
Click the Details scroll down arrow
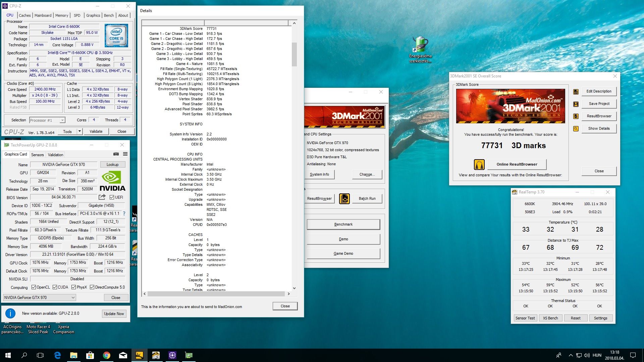click(294, 288)
